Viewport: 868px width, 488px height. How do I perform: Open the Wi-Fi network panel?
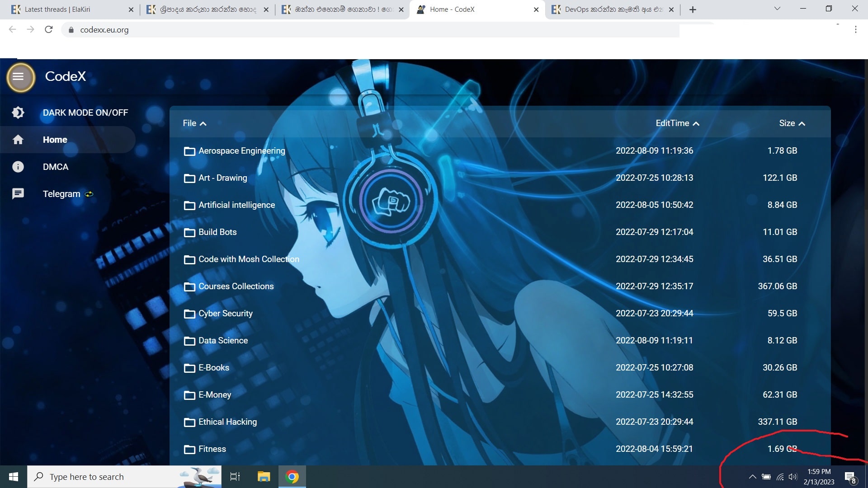pyautogui.click(x=780, y=477)
